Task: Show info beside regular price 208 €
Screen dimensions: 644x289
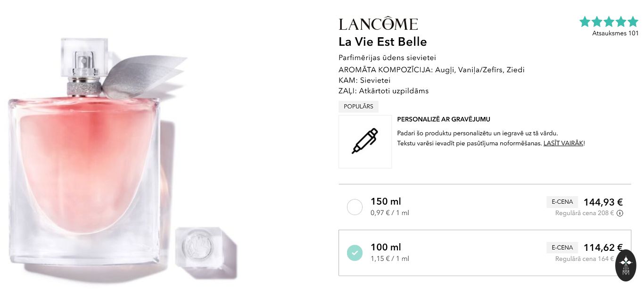Action: pos(620,213)
